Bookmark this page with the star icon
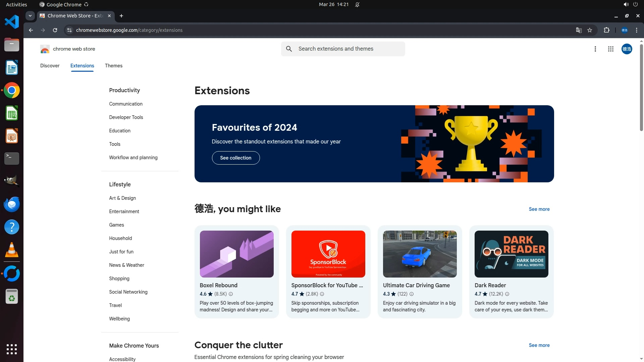This screenshot has width=644, height=362. (590, 30)
